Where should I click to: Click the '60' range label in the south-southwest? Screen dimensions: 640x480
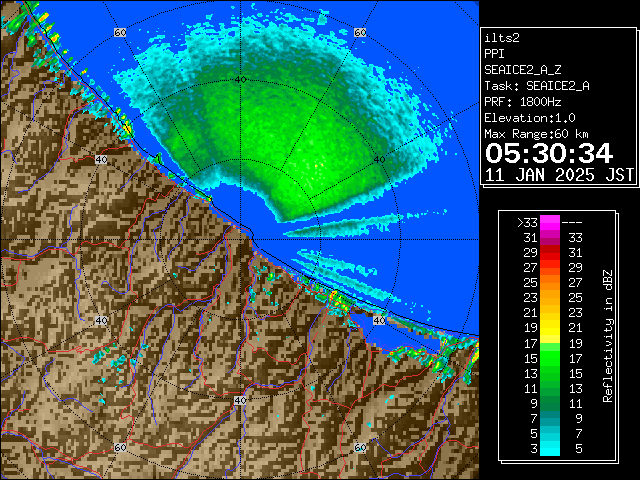(x=120, y=448)
